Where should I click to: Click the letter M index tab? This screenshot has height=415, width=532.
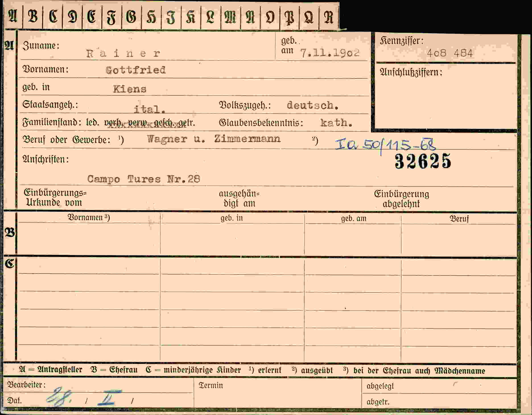click(x=230, y=17)
